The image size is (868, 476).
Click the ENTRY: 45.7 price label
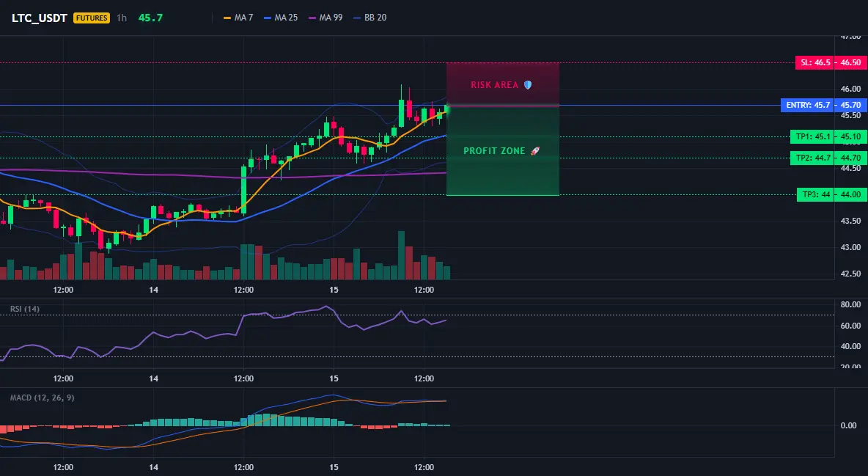pyautogui.click(x=807, y=106)
